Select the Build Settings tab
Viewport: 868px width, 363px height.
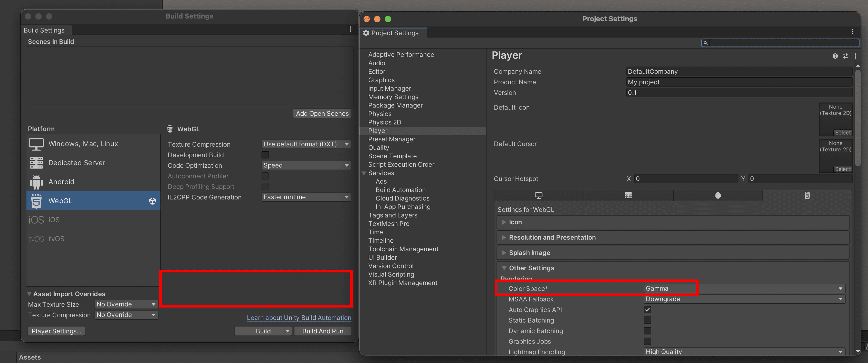tap(46, 30)
